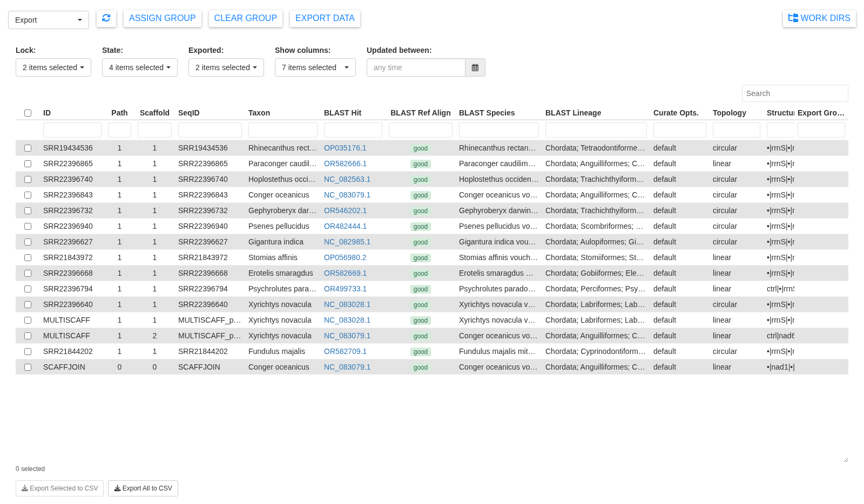The image size is (864, 504).
Task: Sort table by Taxon column header
Action: (x=259, y=113)
